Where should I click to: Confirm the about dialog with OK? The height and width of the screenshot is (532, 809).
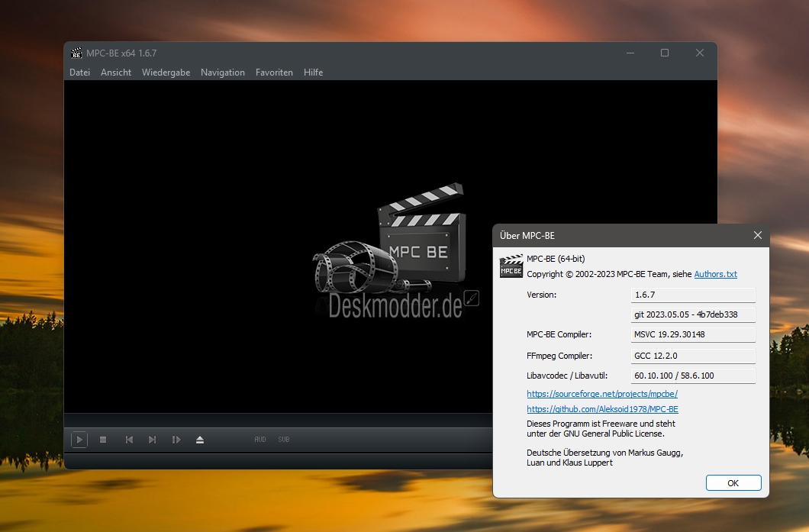coord(733,483)
